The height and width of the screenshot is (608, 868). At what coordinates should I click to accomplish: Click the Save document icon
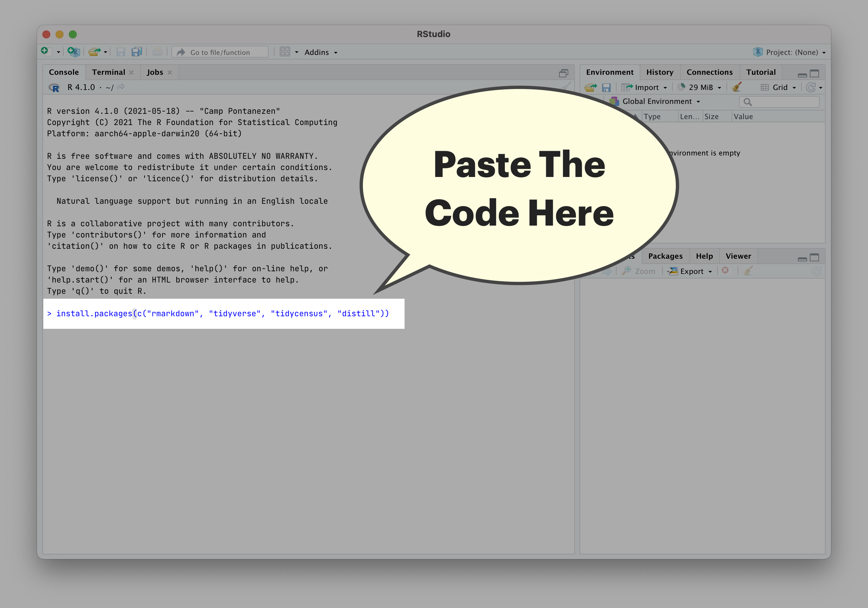click(121, 52)
